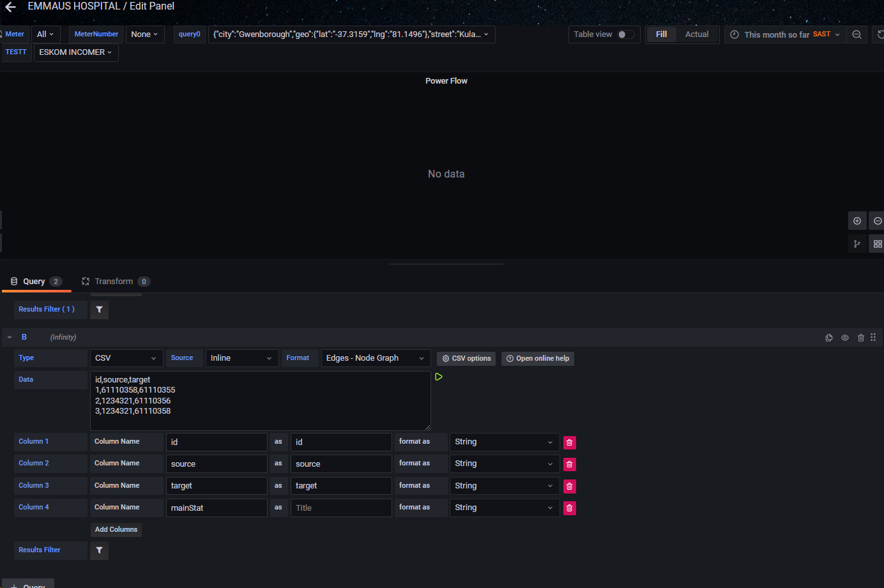Screen dimensions: 884x588
Task: Open the bottom Results Filter funnel
Action: point(99,550)
